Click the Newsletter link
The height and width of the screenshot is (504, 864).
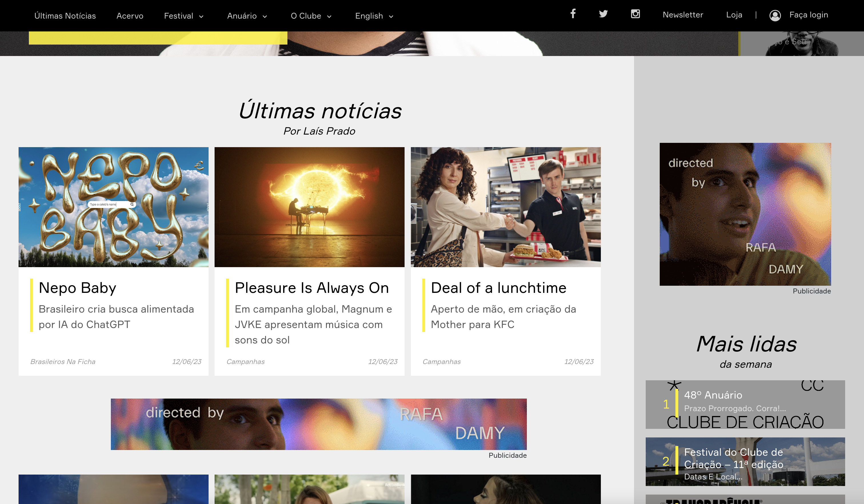683,15
